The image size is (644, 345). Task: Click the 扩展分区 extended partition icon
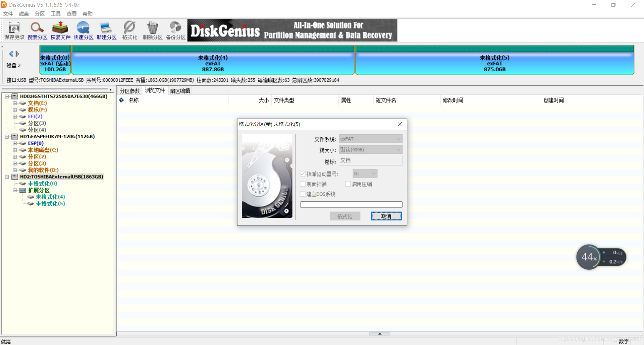(23, 190)
